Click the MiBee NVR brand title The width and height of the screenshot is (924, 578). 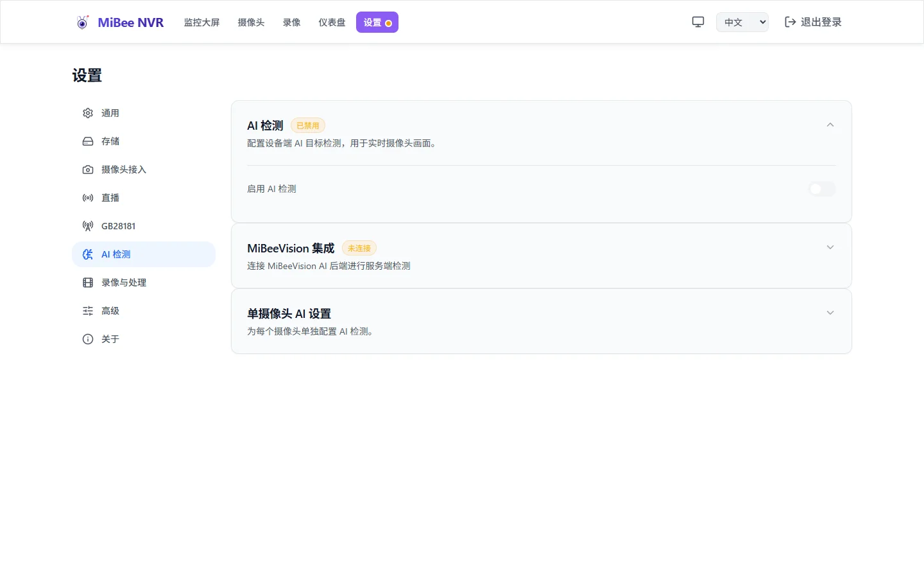tap(131, 22)
